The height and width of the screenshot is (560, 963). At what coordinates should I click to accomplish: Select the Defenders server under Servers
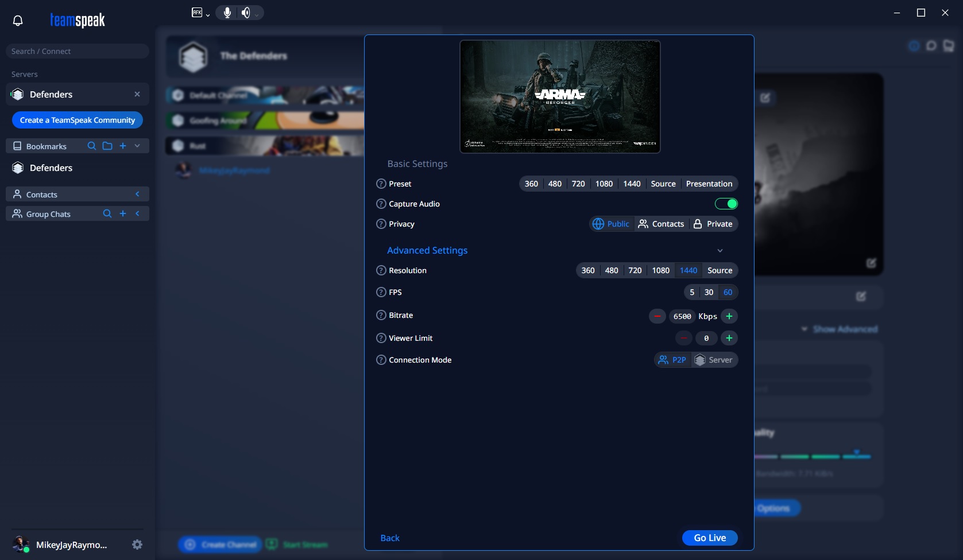click(78, 94)
